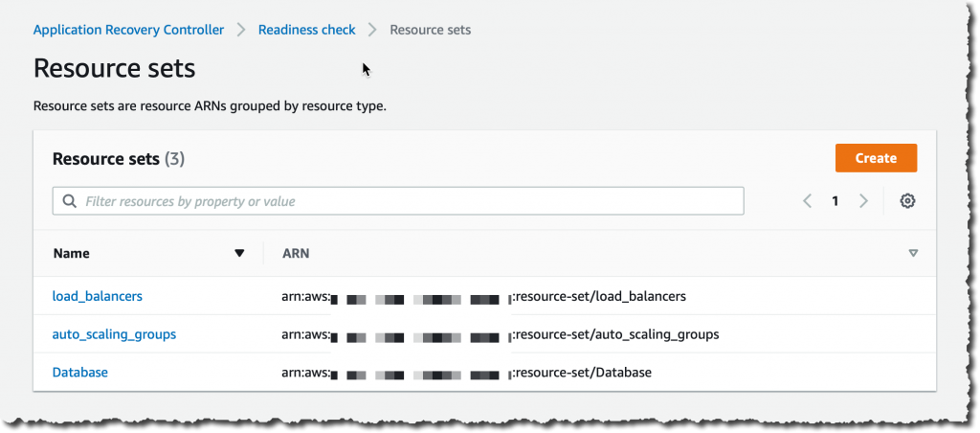Click the Create button

pyautogui.click(x=876, y=158)
